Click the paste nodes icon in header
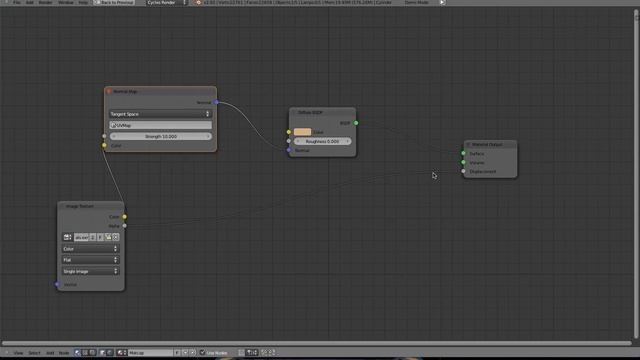The height and width of the screenshot is (360, 640). pyautogui.click(x=272, y=353)
